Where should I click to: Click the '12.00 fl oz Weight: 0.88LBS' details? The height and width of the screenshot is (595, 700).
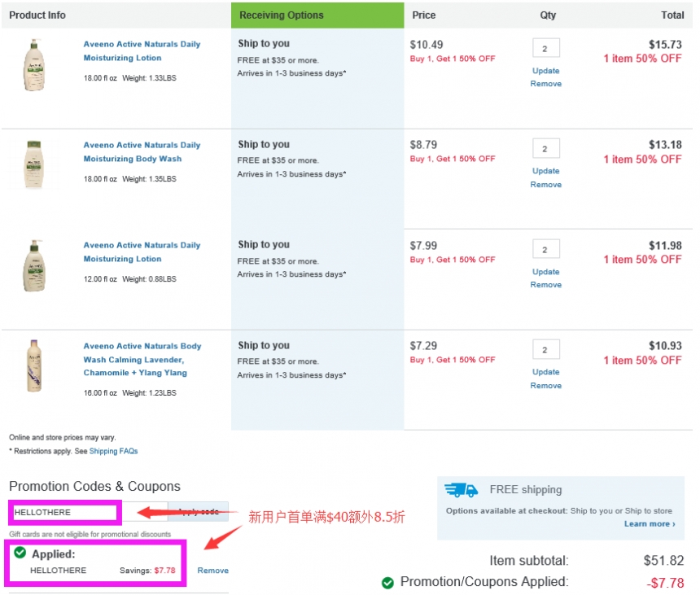click(x=130, y=279)
